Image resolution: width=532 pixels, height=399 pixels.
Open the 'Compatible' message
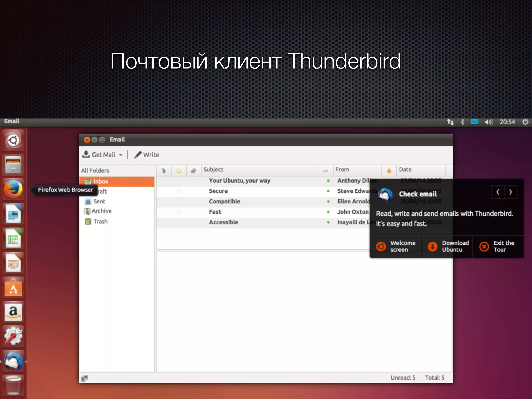[224, 202]
